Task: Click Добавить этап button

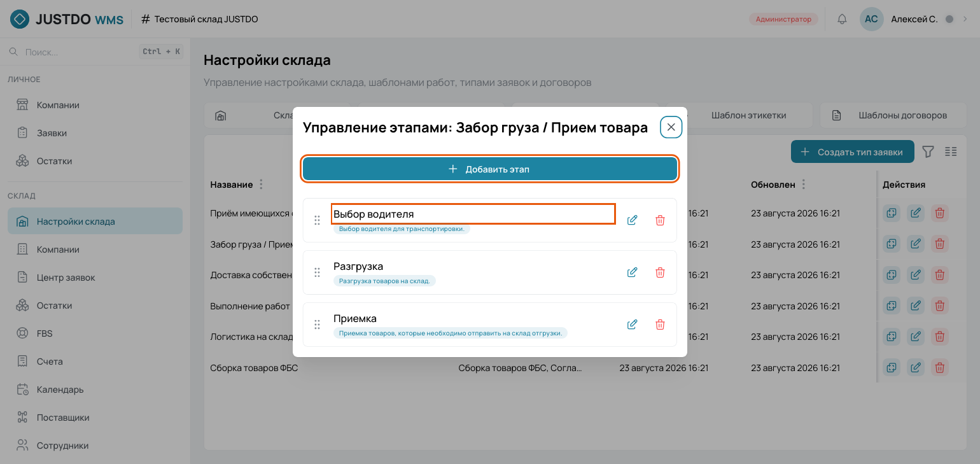Action: pyautogui.click(x=489, y=169)
